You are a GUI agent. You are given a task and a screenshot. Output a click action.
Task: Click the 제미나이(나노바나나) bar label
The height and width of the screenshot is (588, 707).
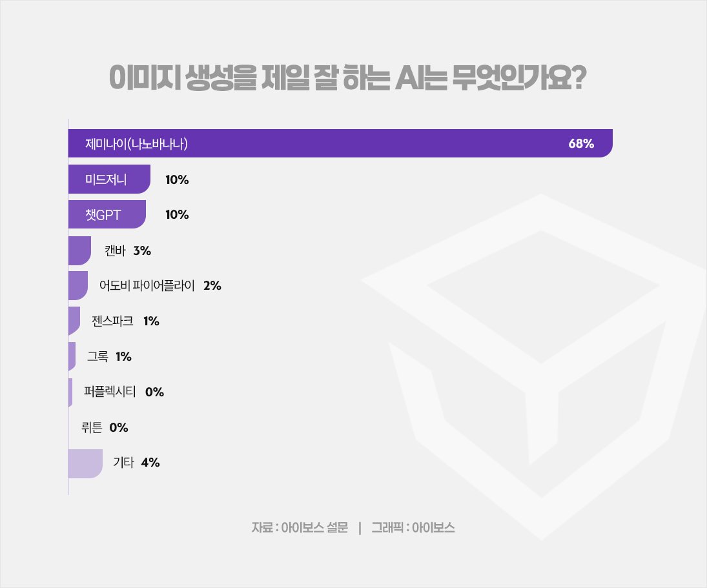pyautogui.click(x=136, y=144)
